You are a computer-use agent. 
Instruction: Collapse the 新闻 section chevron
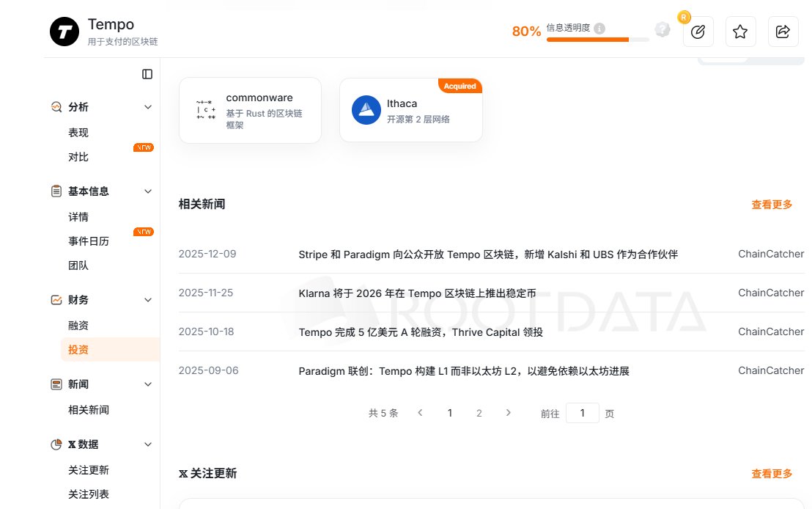point(148,384)
